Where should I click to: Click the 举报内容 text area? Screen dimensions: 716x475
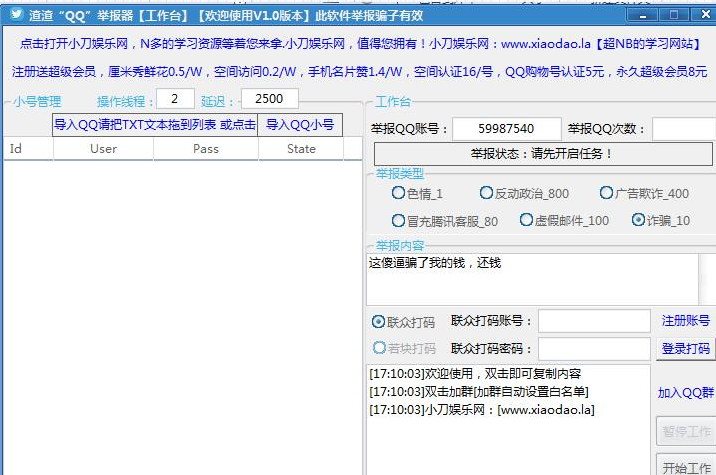click(532, 279)
